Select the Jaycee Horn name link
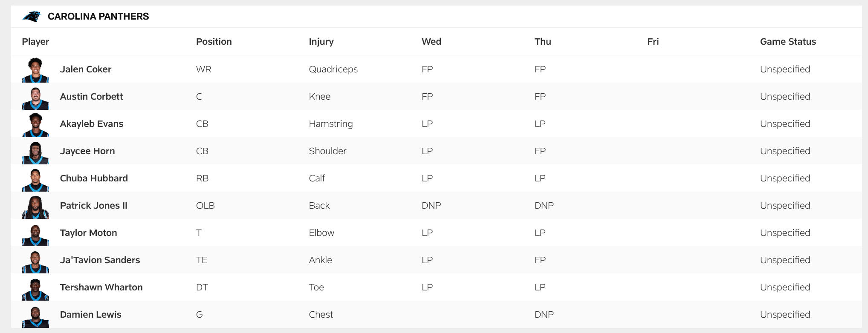 [x=87, y=151]
